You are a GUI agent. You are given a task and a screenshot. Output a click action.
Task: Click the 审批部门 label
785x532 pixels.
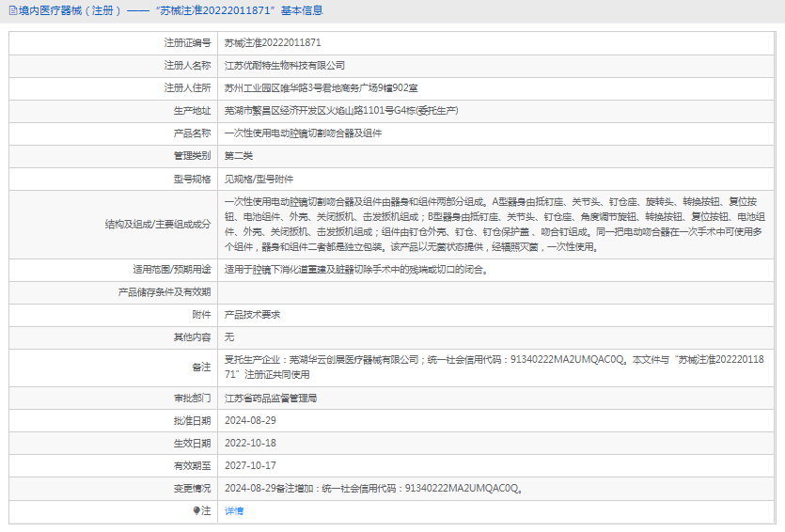click(x=192, y=399)
